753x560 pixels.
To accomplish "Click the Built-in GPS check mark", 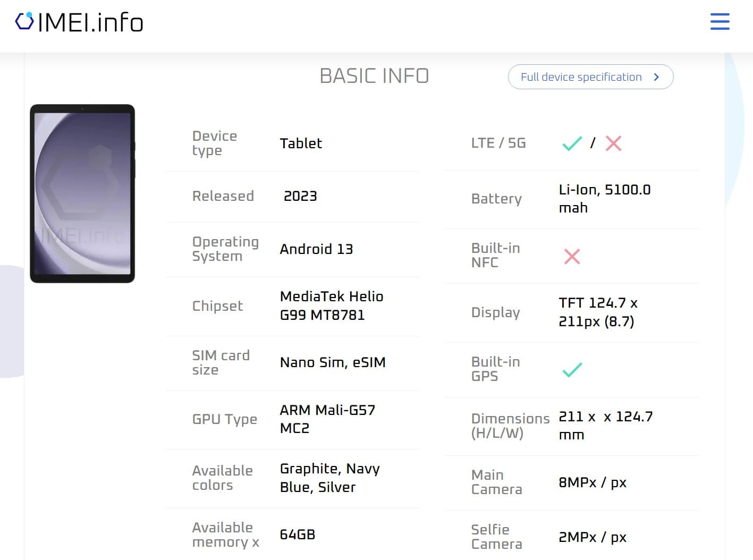I will (x=572, y=370).
